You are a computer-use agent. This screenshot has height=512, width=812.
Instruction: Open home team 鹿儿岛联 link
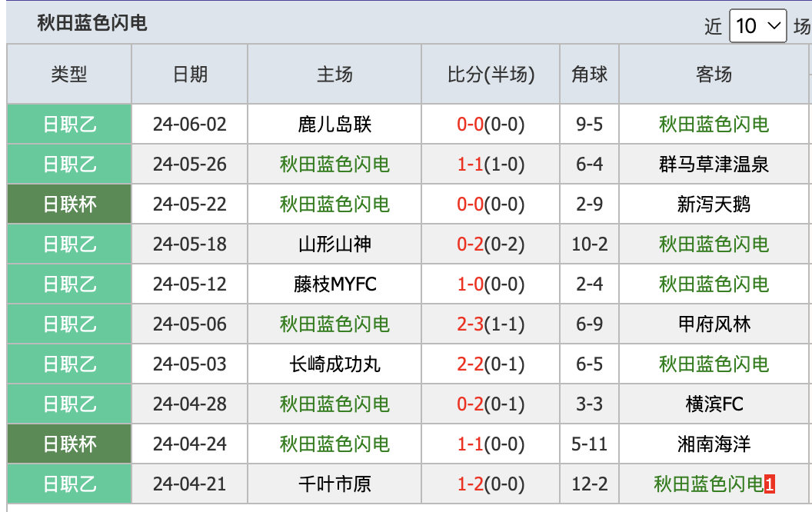334,125
